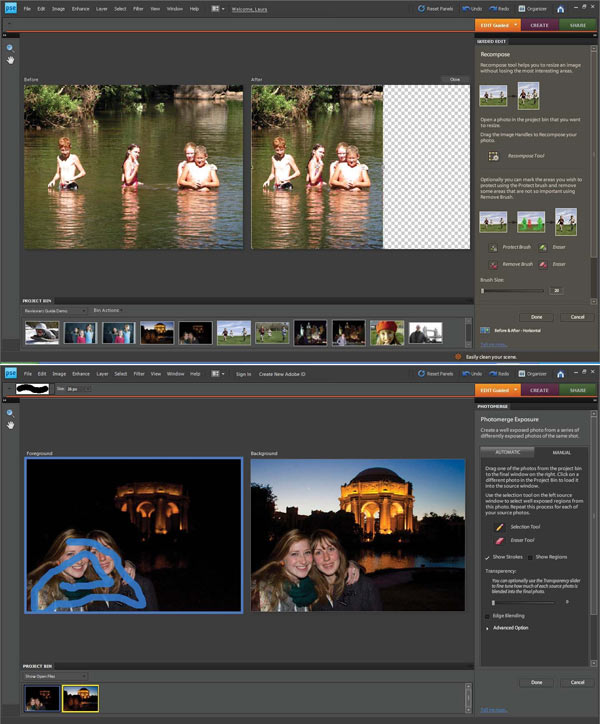Enable the Edge Blending checkbox
Image resolution: width=600 pixels, height=724 pixels.
487,616
